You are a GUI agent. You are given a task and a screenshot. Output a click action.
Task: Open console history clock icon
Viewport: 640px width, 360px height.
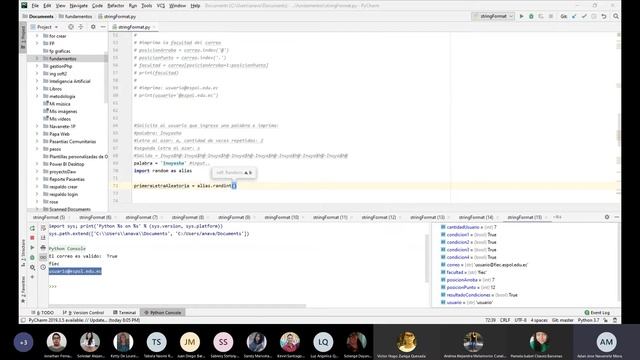point(43,267)
